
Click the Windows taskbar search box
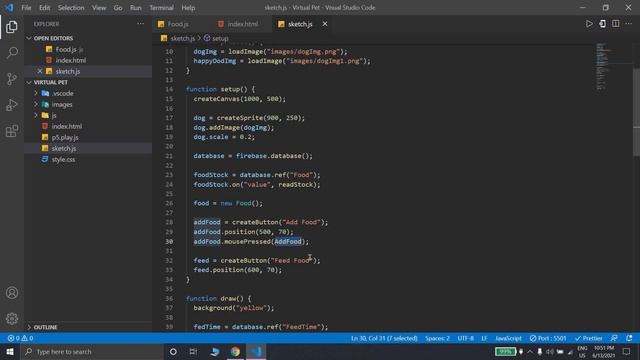[92, 351]
